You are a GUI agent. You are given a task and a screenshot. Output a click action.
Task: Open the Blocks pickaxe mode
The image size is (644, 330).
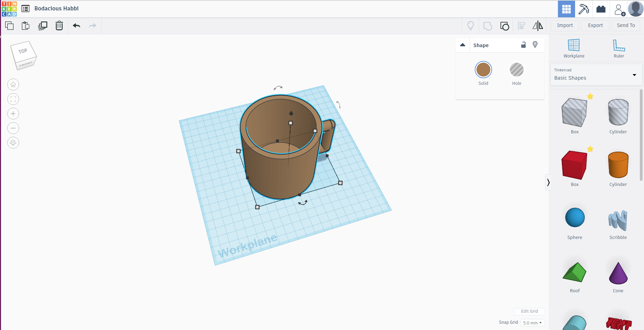coord(584,9)
